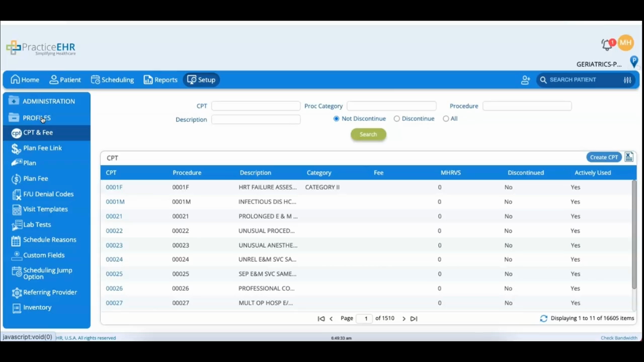
Task: Click the add patient icon
Action: pyautogui.click(x=525, y=80)
